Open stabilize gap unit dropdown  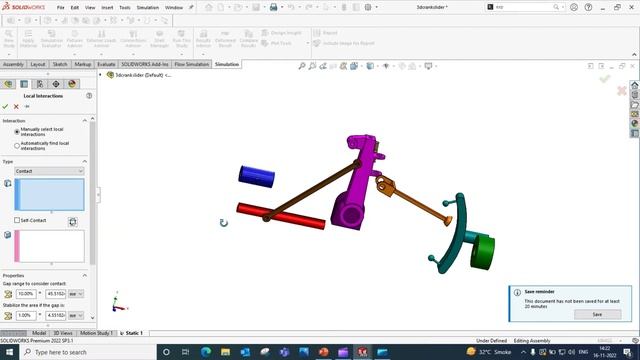coord(76,316)
